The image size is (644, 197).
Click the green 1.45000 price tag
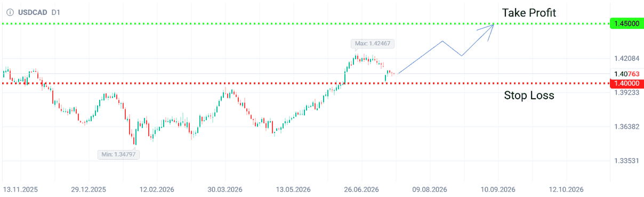tap(627, 24)
